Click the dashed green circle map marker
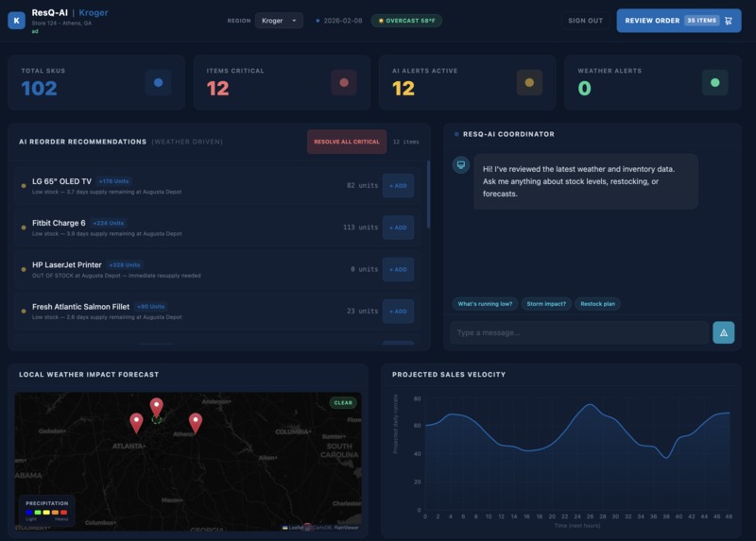 (x=156, y=420)
